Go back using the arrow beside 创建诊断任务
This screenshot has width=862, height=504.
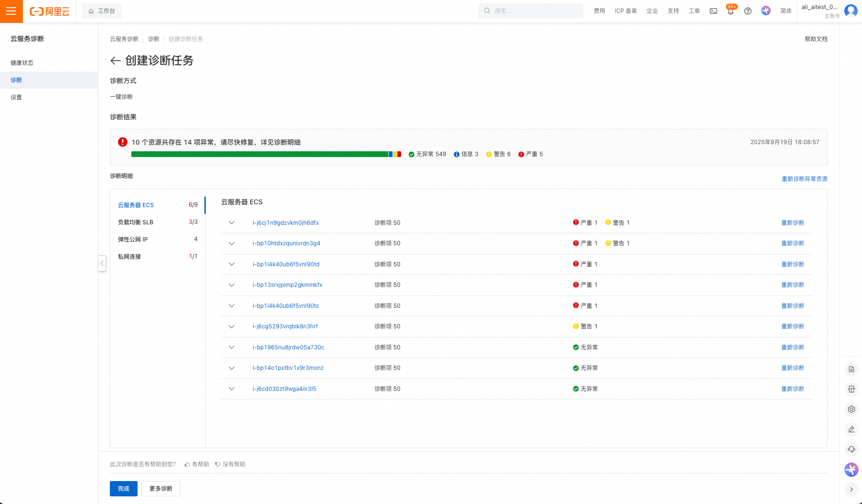(115, 61)
